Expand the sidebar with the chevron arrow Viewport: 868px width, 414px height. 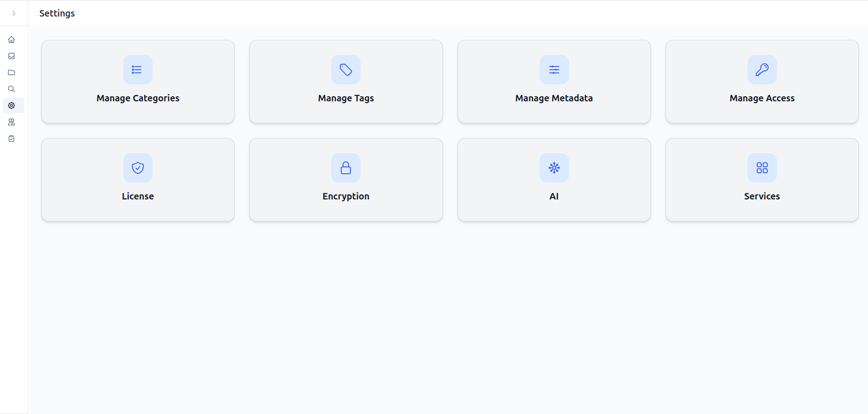[x=14, y=13]
